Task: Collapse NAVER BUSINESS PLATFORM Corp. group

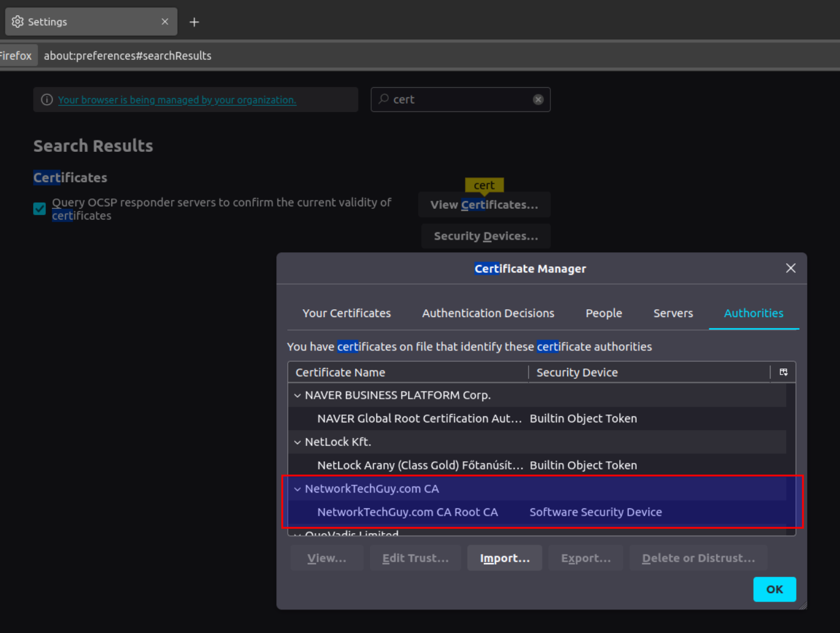Action: [x=298, y=395]
